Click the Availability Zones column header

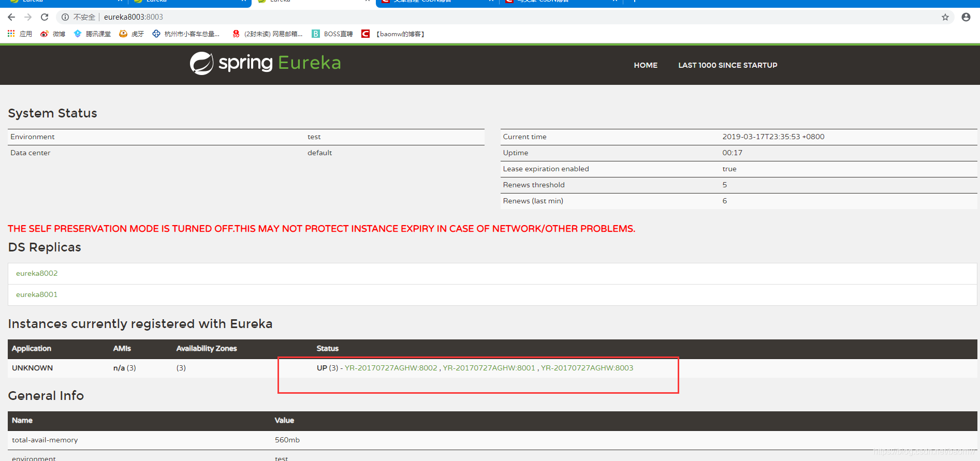(207, 348)
